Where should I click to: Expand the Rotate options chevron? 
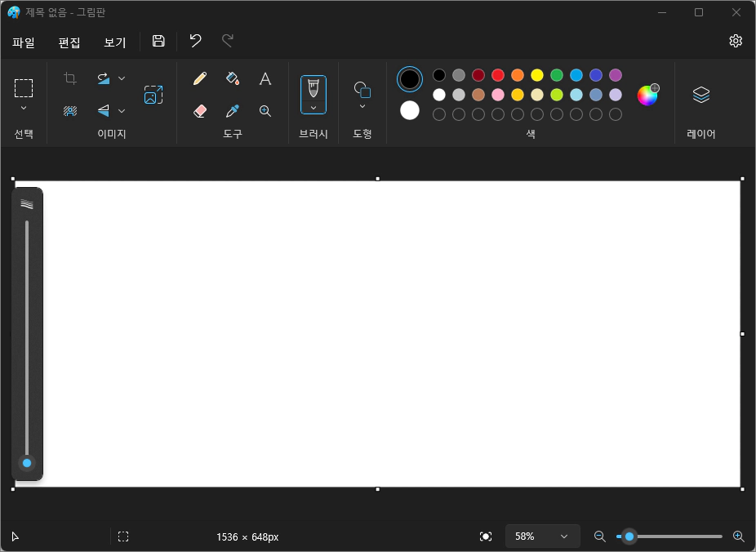[122, 78]
